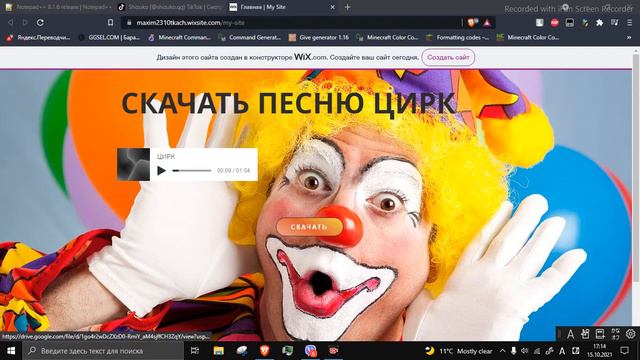Image resolution: width=640 pixels, height=360 pixels.
Task: Click the microphone tray icon
Action: 513,351
